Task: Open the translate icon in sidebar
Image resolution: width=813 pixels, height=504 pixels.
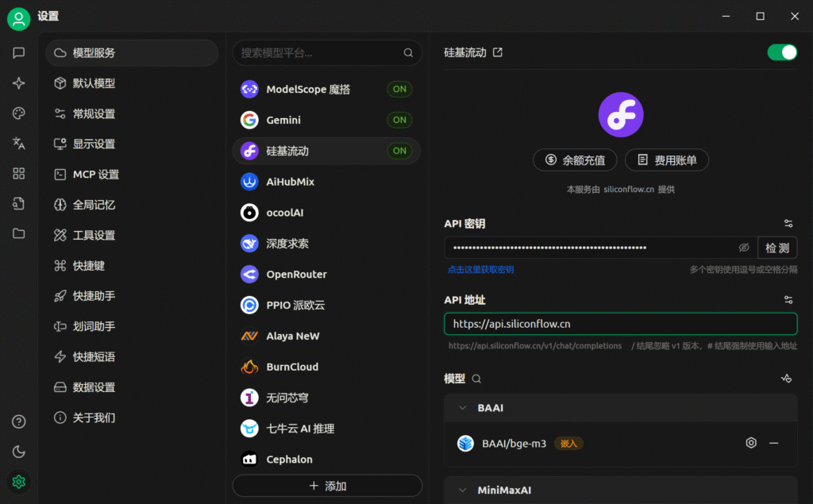Action: coord(19,144)
